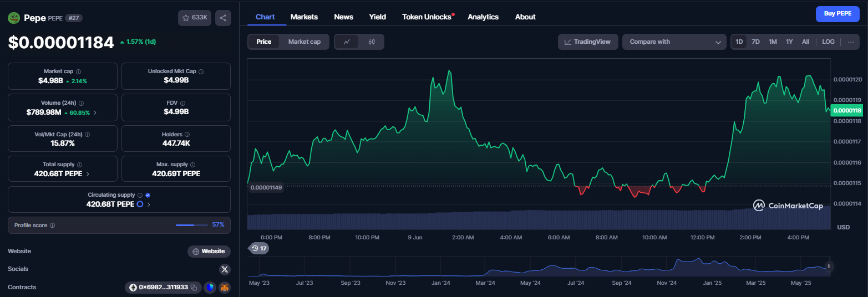868x297 pixels.
Task: Click the circulating supply ring chart icon
Action: (140, 204)
